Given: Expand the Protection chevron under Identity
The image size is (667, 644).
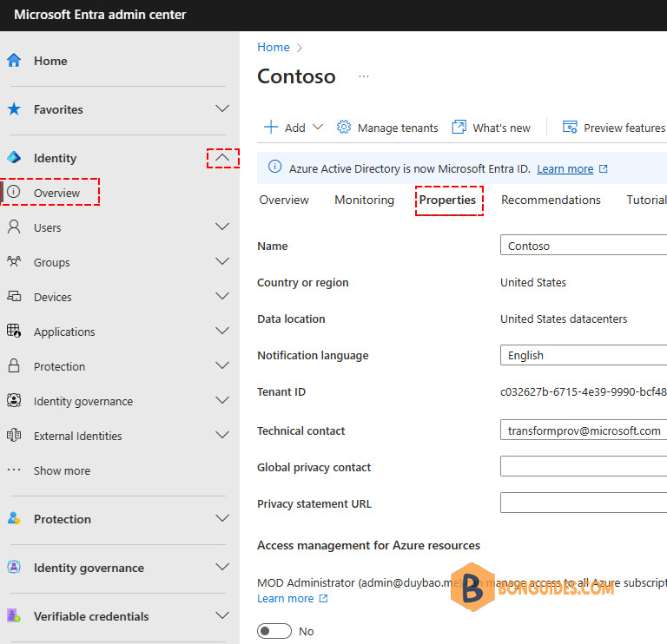Looking at the screenshot, I should point(222,365).
